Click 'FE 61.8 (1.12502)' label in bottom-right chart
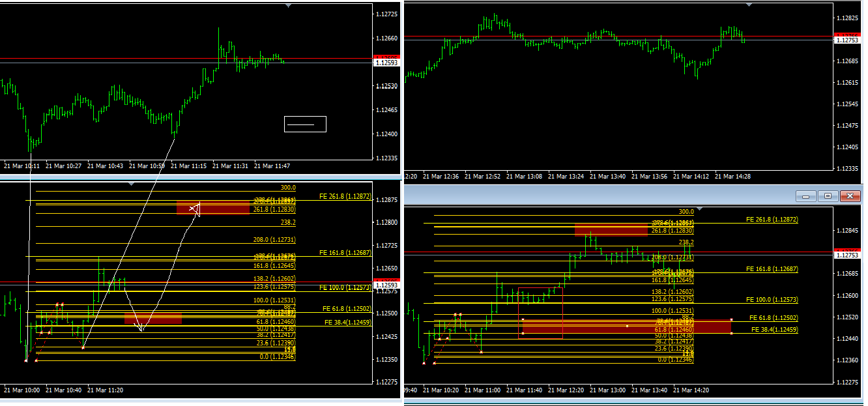Image resolution: width=868 pixels, height=406 pixels. pos(774,317)
